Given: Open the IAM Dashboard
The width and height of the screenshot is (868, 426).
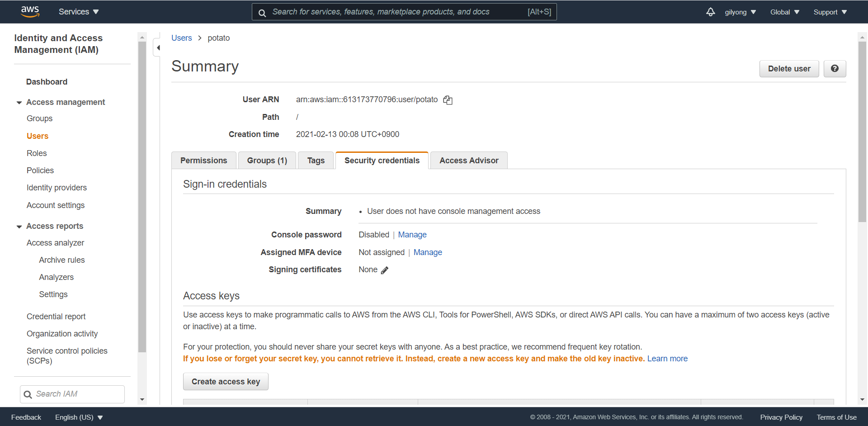Looking at the screenshot, I should coord(47,82).
